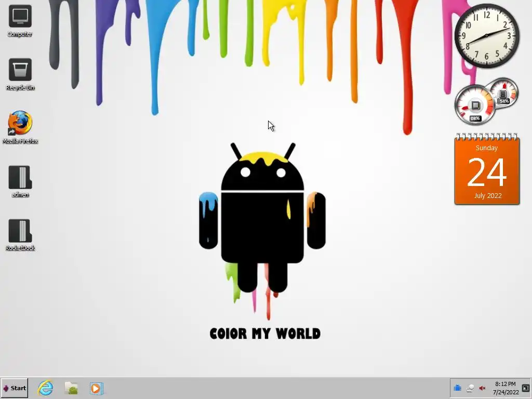Select the analog clock gadget
Viewport: 532px width, 399px height.
coord(486,36)
